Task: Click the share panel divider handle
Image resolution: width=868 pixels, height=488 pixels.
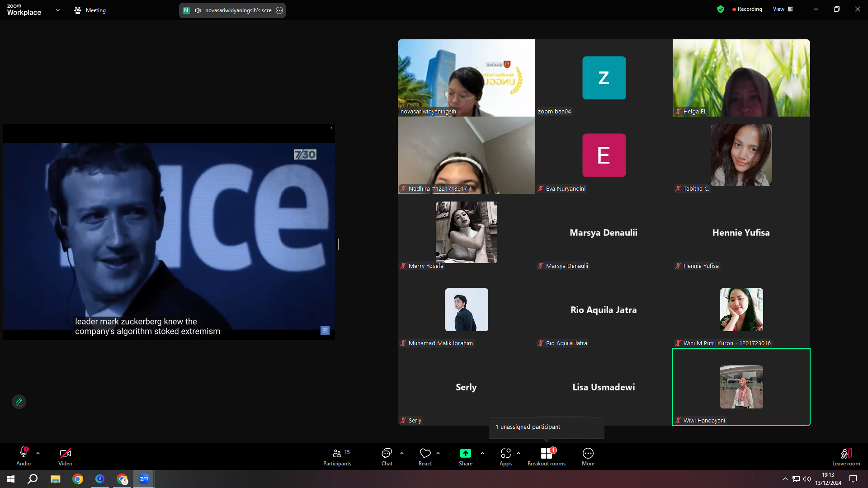Action: [338, 244]
